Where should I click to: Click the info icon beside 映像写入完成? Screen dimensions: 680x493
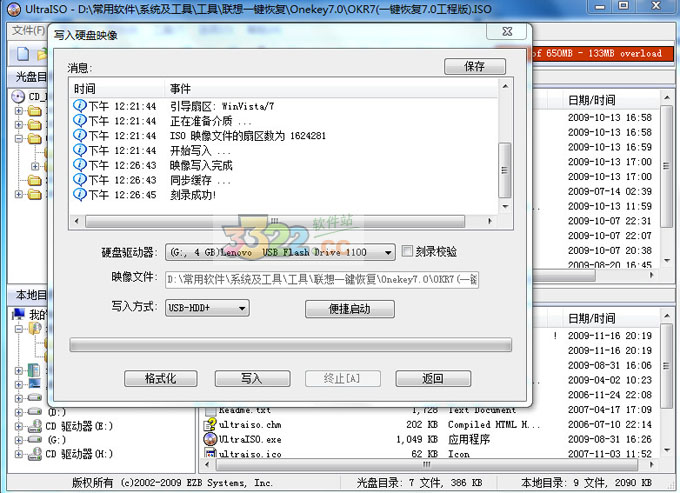[x=80, y=165]
